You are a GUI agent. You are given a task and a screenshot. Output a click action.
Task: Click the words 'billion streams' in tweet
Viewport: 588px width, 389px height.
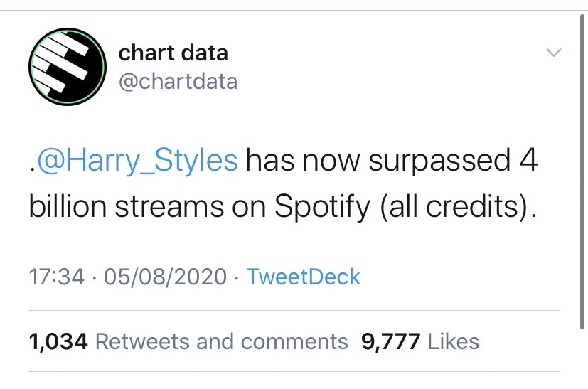pyautogui.click(x=126, y=207)
